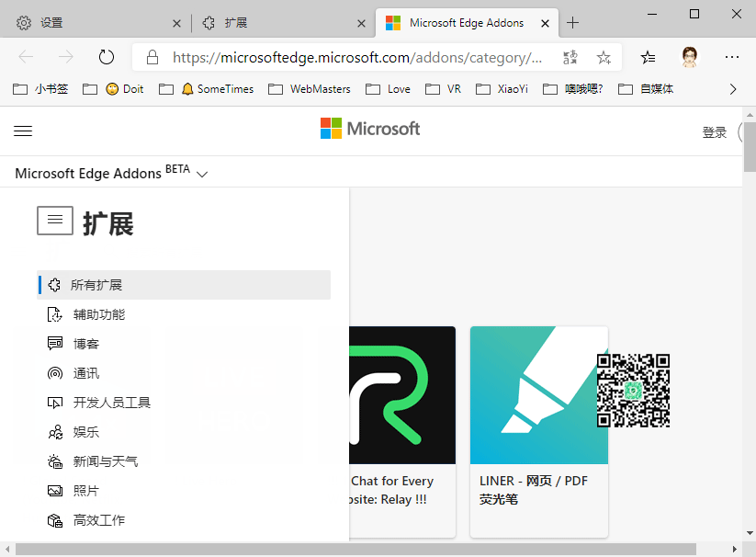
Task: Open the browser three-dot settings menu
Action: pos(732,57)
